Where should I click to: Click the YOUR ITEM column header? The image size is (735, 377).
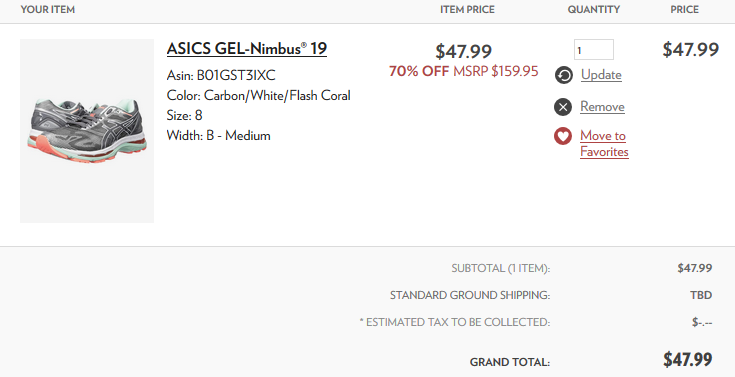pos(48,9)
